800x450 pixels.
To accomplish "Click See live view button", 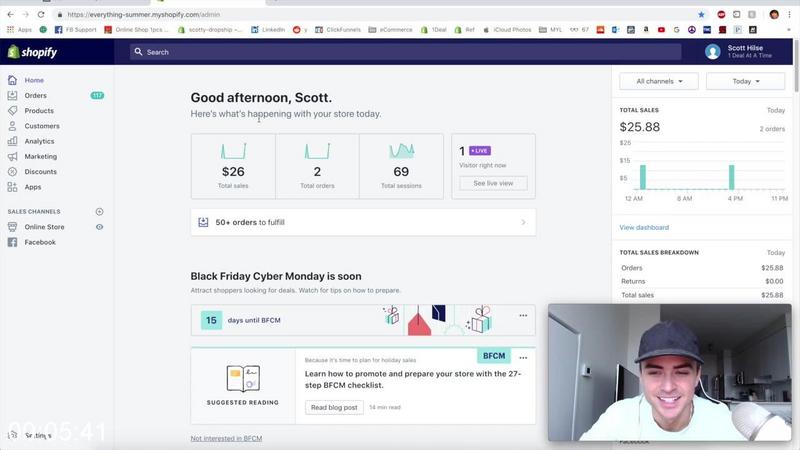I will [493, 183].
